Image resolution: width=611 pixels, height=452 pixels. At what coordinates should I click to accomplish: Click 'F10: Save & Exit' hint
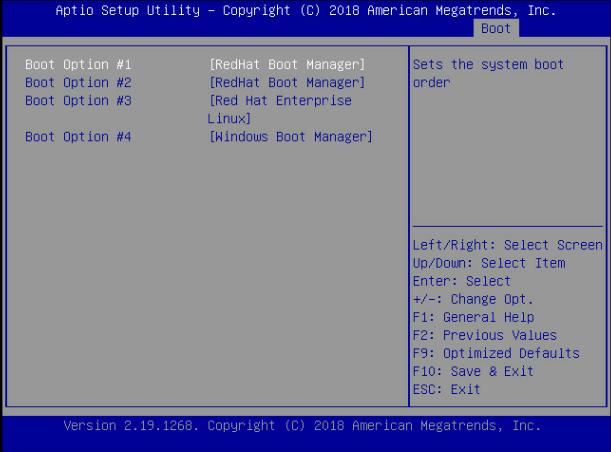click(x=473, y=371)
